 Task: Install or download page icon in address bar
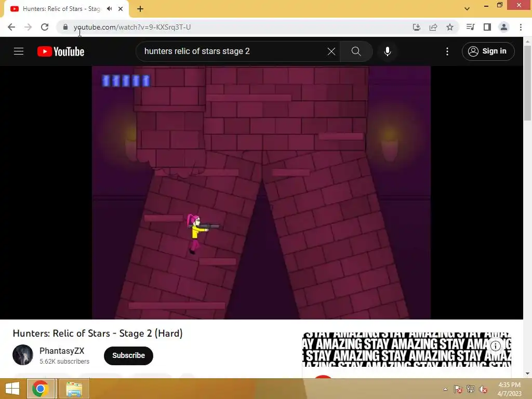tap(416, 27)
